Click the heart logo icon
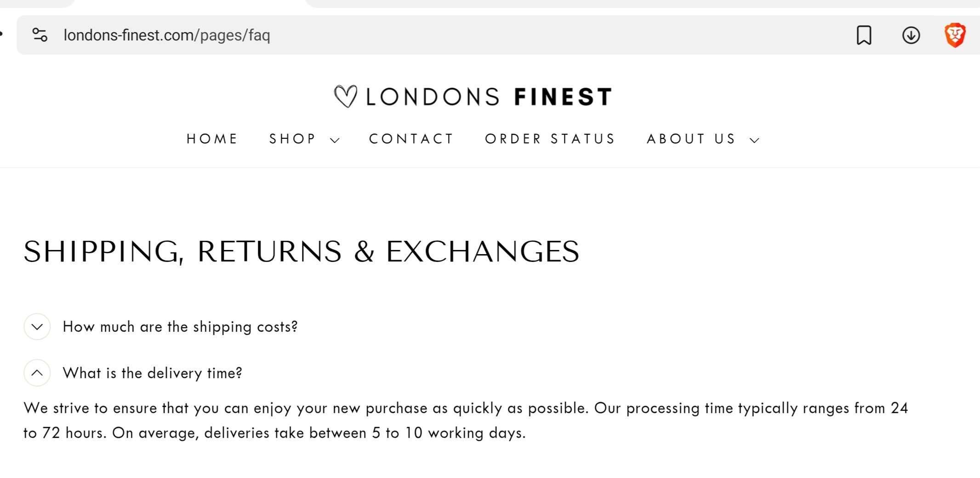Image resolution: width=980 pixels, height=478 pixels. pos(345,97)
